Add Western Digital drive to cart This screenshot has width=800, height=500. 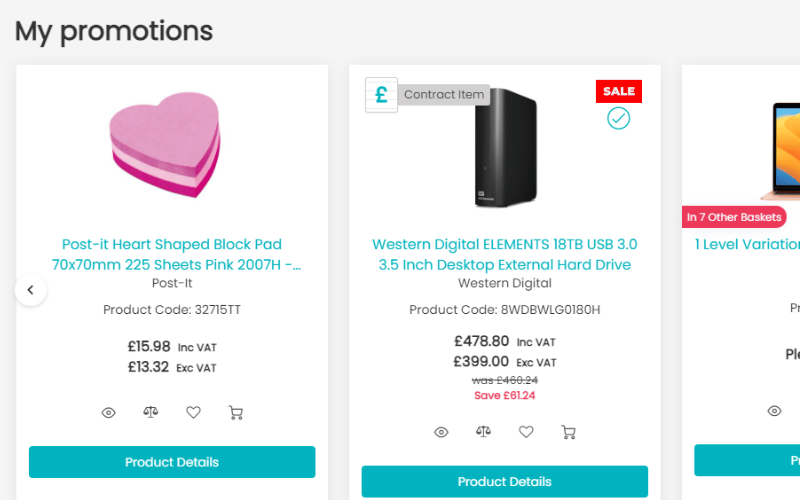click(568, 432)
